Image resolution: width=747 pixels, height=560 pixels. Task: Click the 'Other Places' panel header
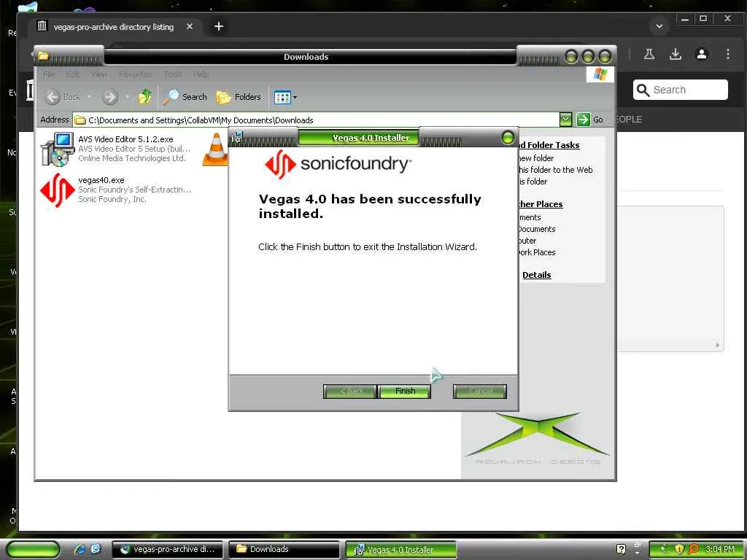[x=541, y=204]
